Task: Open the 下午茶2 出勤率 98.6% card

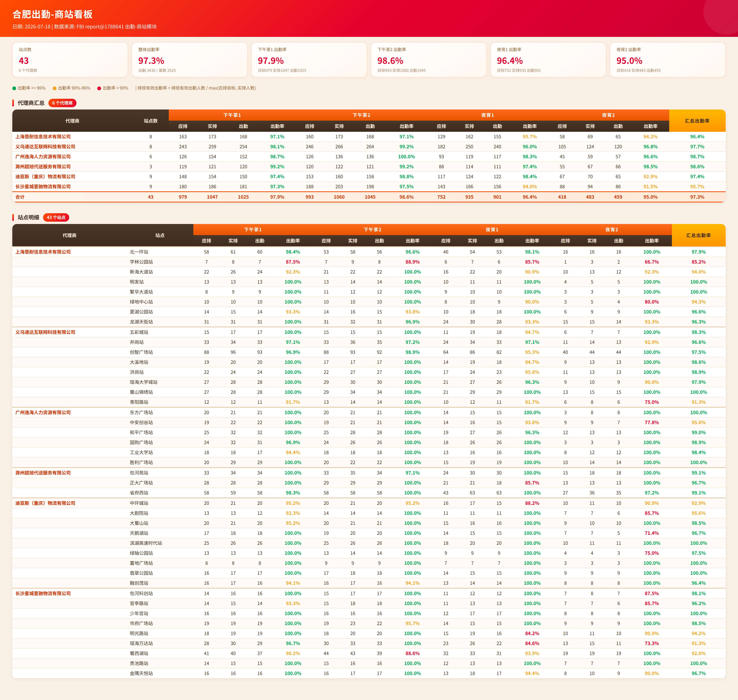Action: pos(429,60)
